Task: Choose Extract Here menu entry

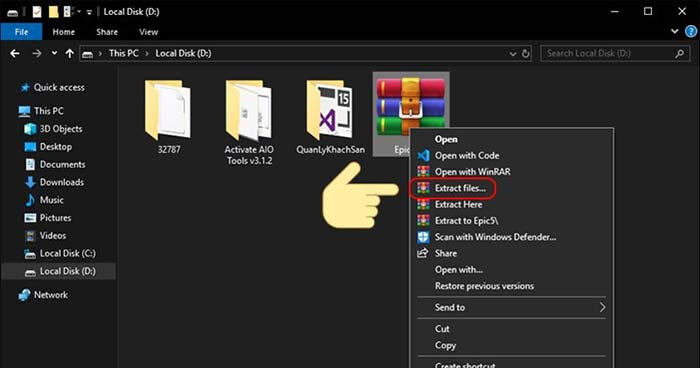Action: click(458, 205)
